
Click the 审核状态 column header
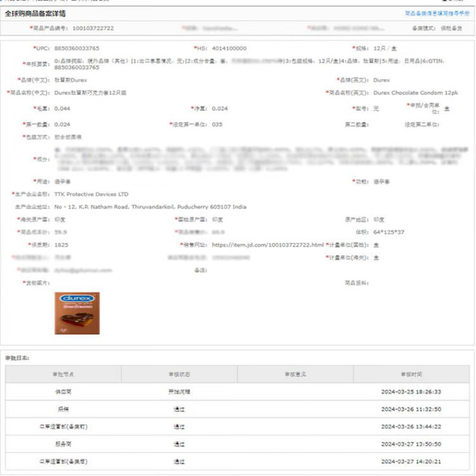(179, 374)
